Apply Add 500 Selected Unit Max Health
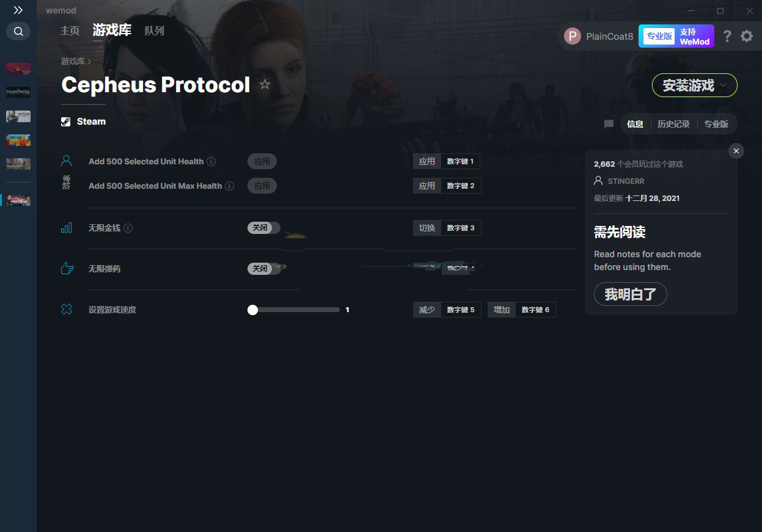 [x=262, y=186]
